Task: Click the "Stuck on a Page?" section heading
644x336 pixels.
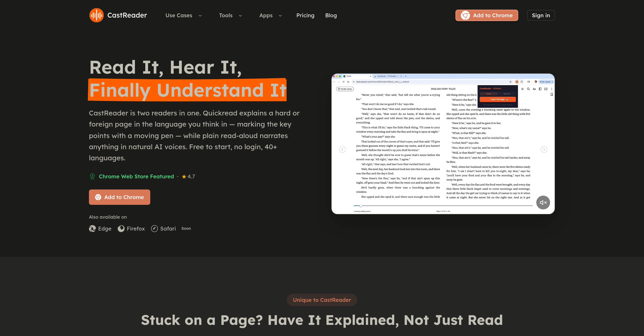Action: (322, 320)
